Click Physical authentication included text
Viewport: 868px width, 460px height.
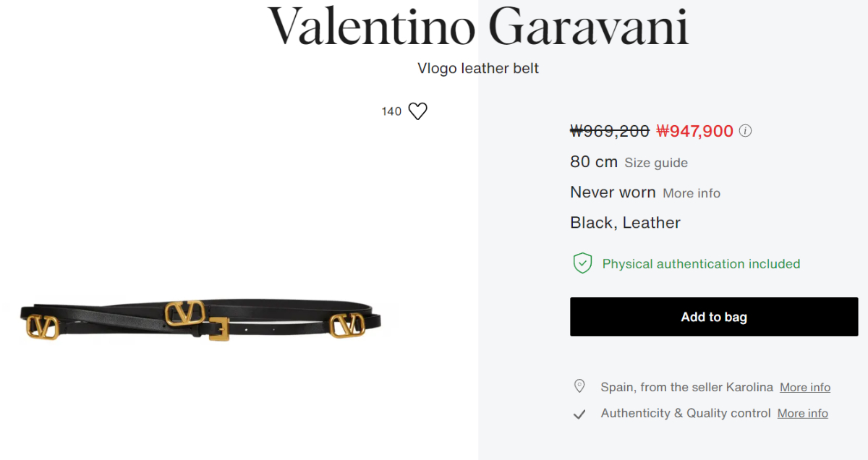tap(702, 264)
